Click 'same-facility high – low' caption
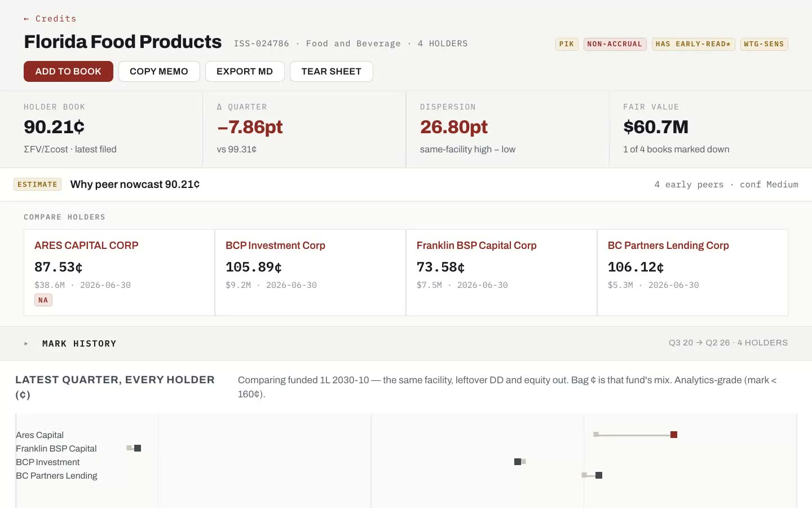The image size is (812, 508). [x=467, y=150]
